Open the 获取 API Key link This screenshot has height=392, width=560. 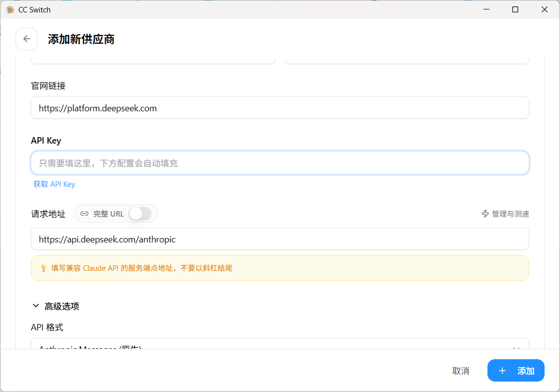[54, 184]
